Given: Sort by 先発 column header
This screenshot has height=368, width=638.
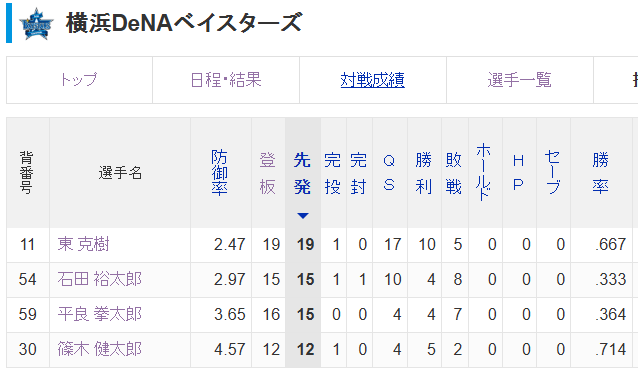Looking at the screenshot, I should (302, 173).
